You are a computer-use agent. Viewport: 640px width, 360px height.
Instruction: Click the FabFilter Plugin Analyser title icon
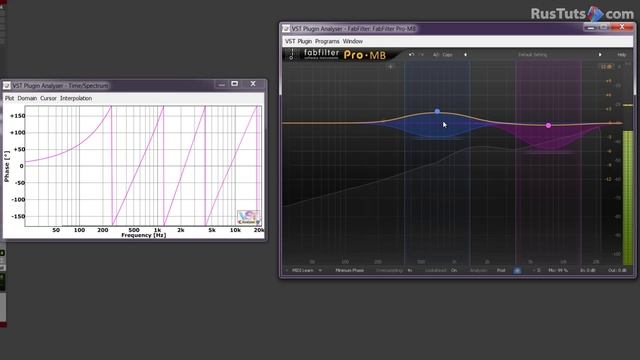pyautogui.click(x=286, y=29)
